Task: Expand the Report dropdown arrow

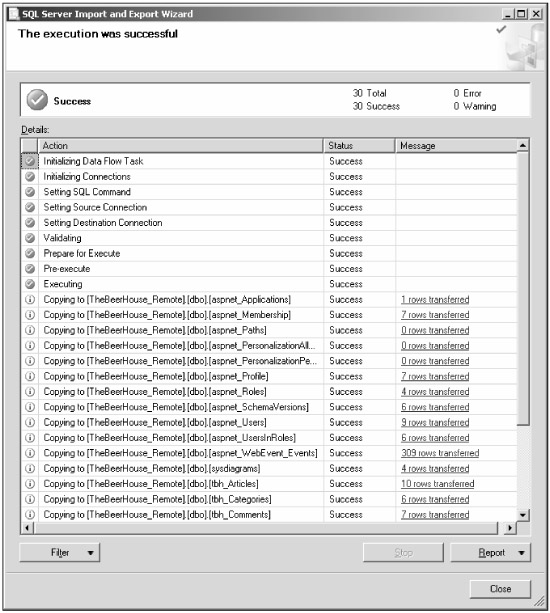Action: pos(521,553)
